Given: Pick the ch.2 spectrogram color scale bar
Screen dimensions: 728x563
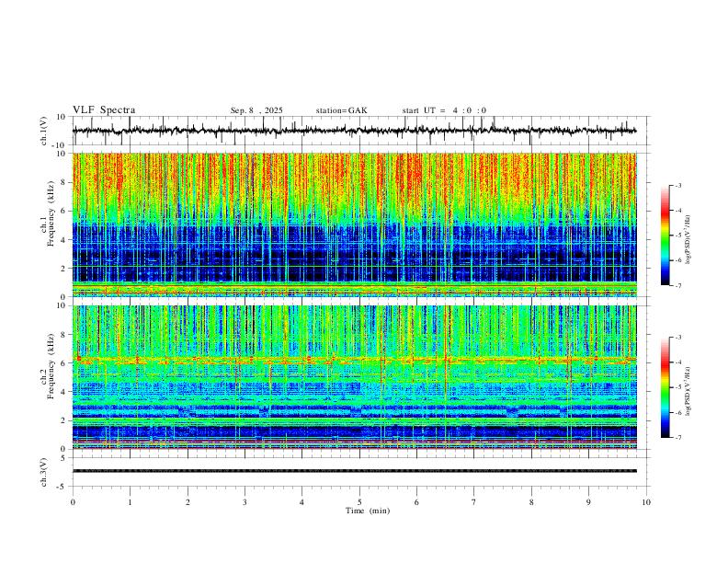Looking at the screenshot, I should (665, 387).
